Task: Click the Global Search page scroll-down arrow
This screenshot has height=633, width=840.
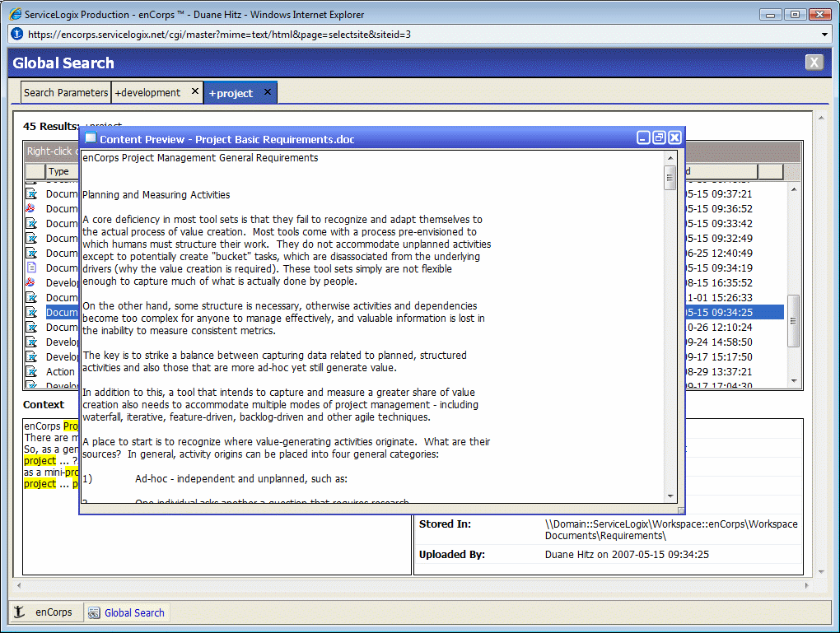Action: tap(821, 572)
